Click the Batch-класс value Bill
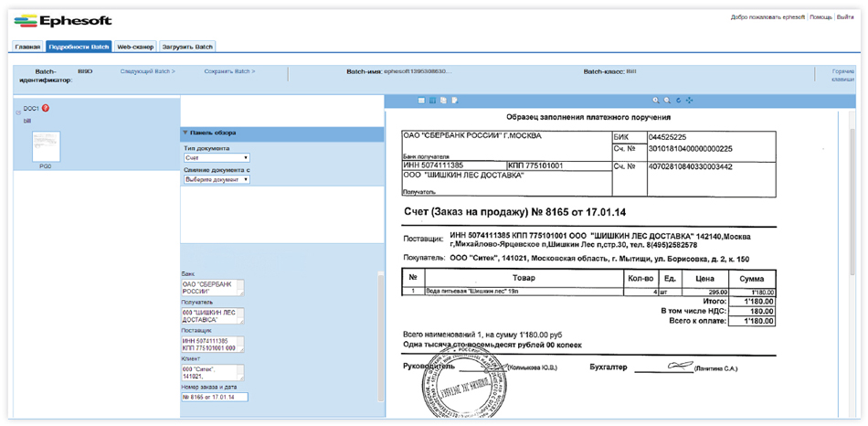The image size is (868, 426). [630, 71]
